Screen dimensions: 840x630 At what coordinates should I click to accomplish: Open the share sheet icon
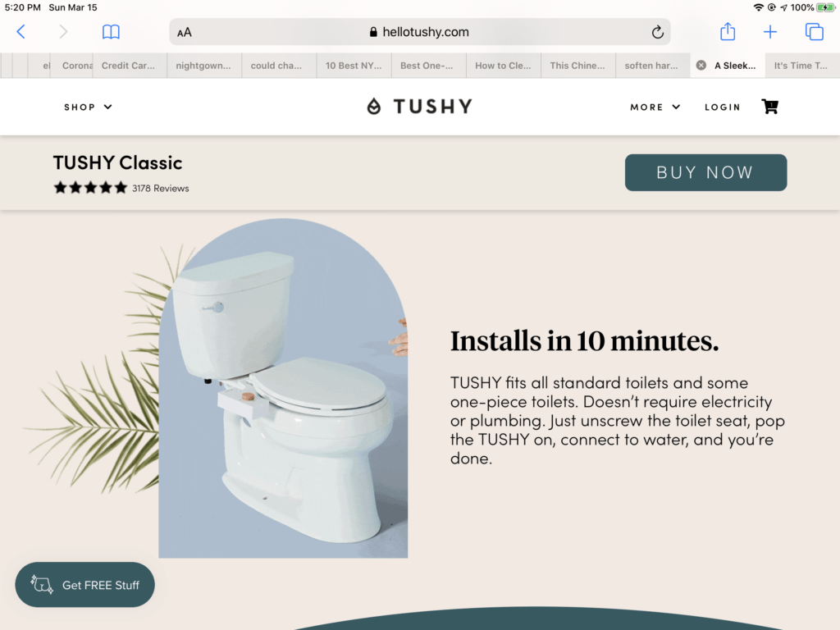[x=728, y=31]
